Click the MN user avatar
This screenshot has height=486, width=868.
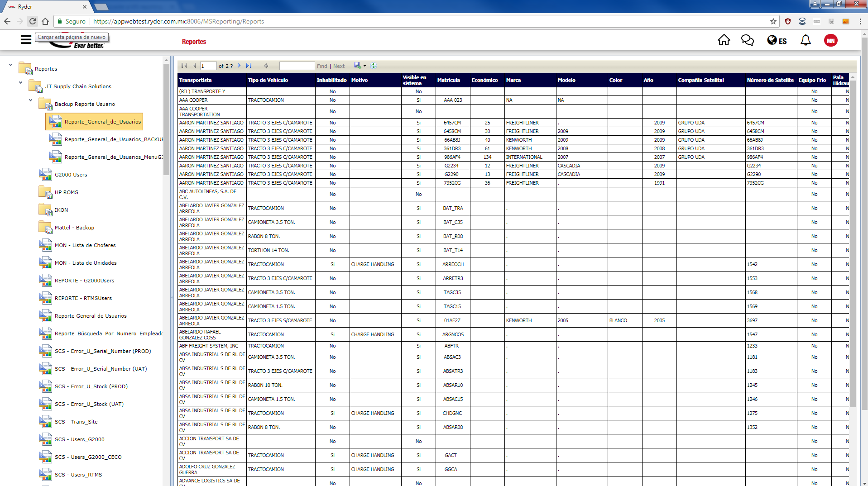830,40
